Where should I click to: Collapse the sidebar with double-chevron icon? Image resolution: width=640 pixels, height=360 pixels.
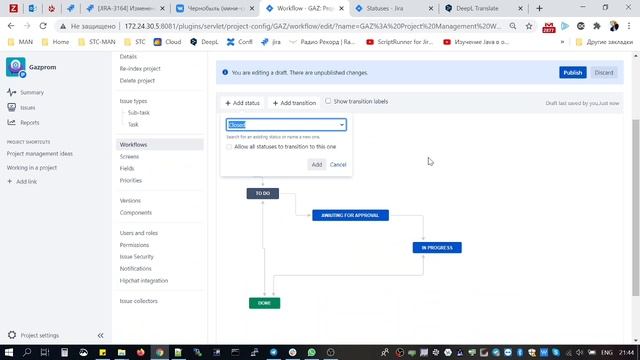pyautogui.click(x=100, y=335)
